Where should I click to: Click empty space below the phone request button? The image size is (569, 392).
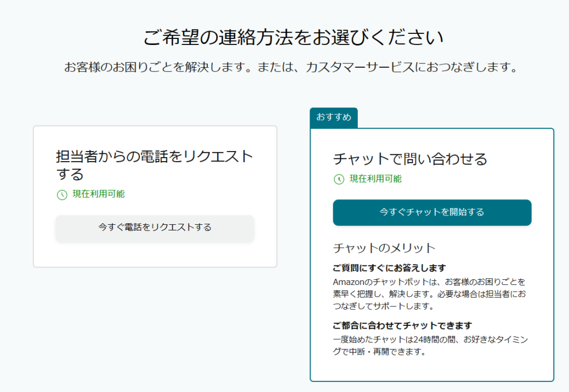pos(154,254)
